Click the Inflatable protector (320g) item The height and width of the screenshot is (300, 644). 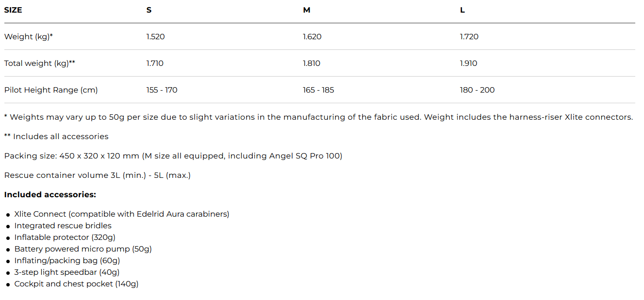pyautogui.click(x=65, y=237)
